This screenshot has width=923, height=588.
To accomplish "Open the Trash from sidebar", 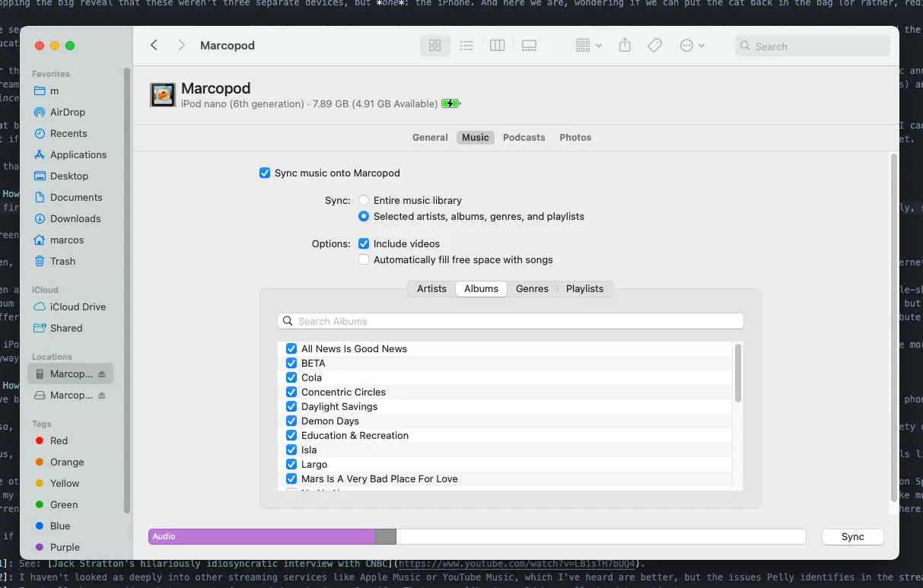I will (63, 261).
